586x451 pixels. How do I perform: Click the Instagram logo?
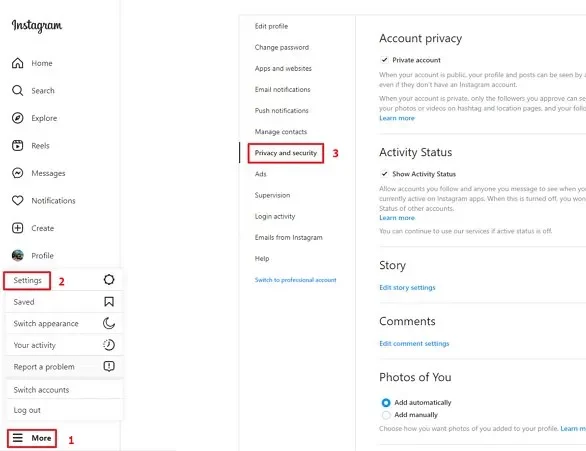pos(37,25)
